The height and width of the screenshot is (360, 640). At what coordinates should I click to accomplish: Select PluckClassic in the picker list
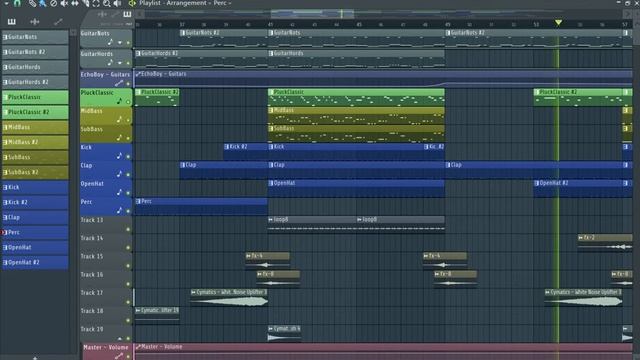tap(35, 97)
